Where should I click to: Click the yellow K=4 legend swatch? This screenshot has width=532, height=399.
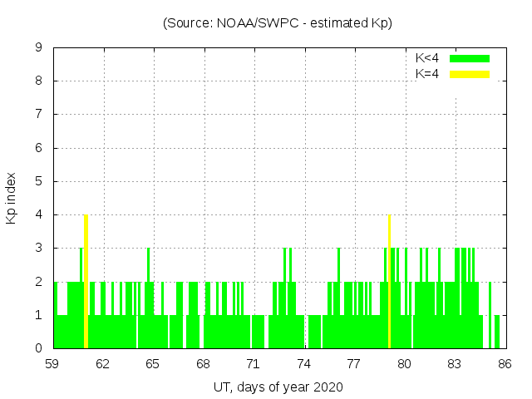pos(470,74)
